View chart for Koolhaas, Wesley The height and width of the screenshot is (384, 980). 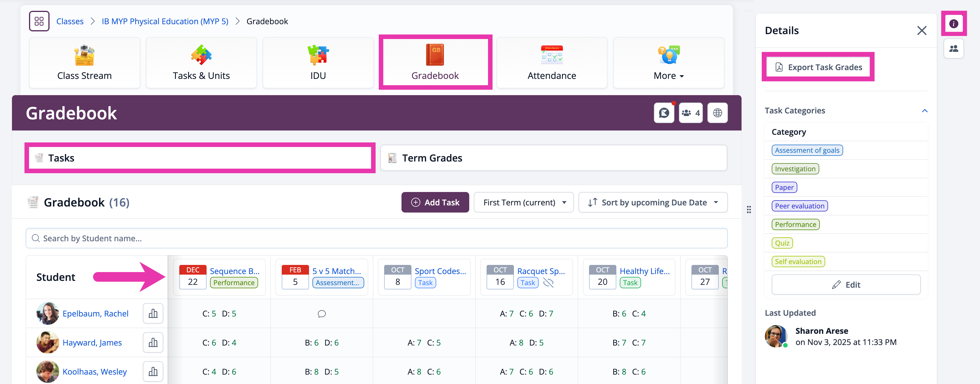click(x=153, y=371)
